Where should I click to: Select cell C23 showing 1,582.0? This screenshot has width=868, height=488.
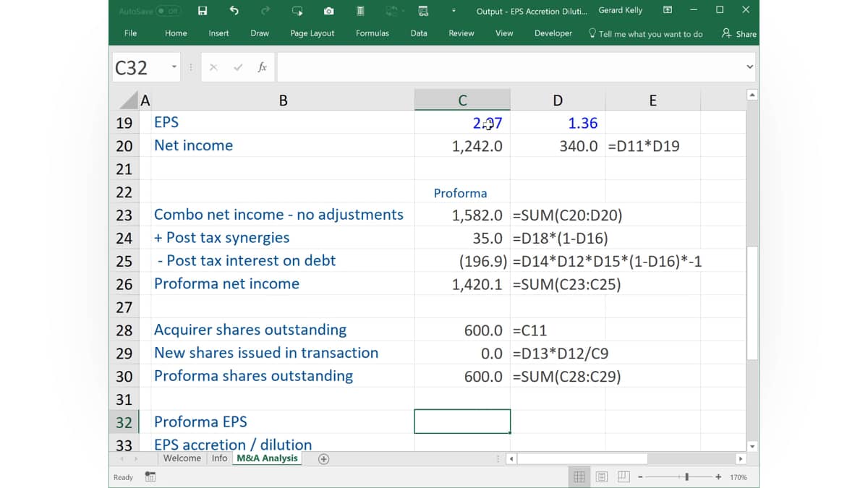462,215
